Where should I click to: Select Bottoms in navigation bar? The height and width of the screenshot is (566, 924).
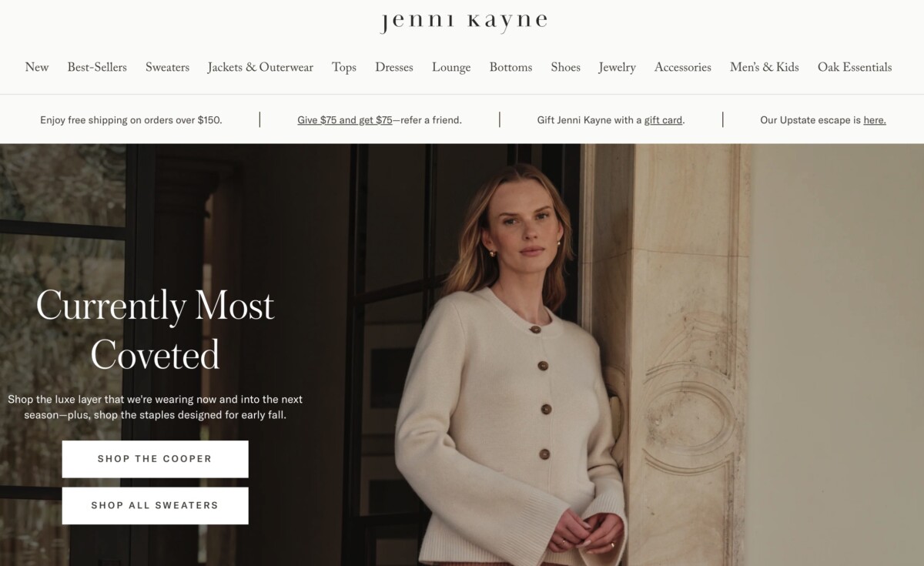[x=511, y=68]
